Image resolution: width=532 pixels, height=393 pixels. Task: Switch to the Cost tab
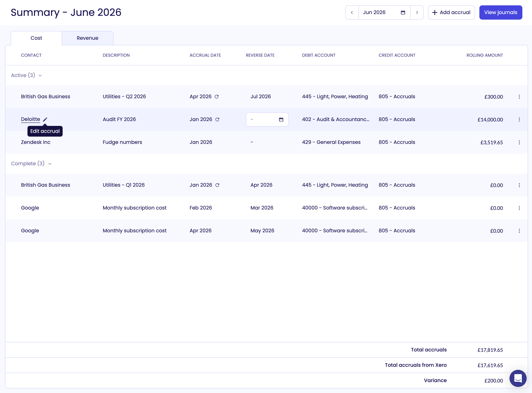coord(36,38)
